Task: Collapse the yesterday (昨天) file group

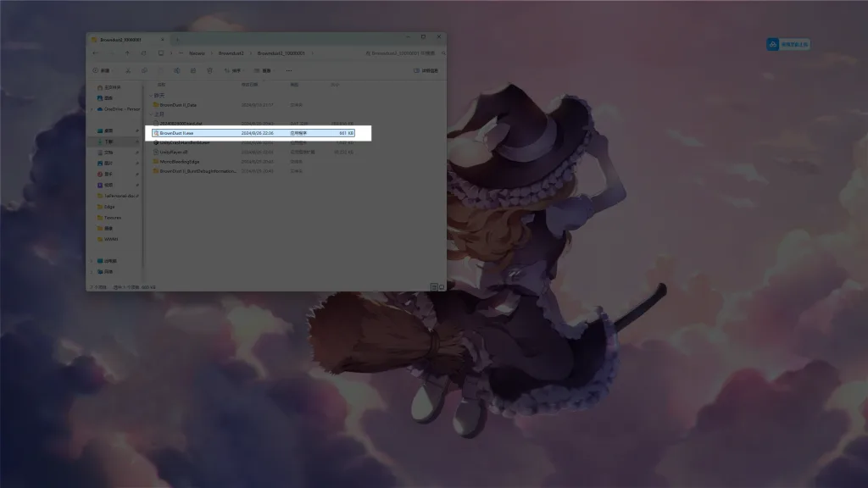Action: pyautogui.click(x=151, y=95)
